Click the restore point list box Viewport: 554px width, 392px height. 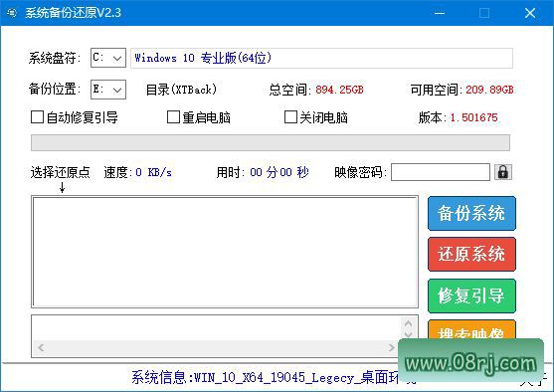(225, 252)
